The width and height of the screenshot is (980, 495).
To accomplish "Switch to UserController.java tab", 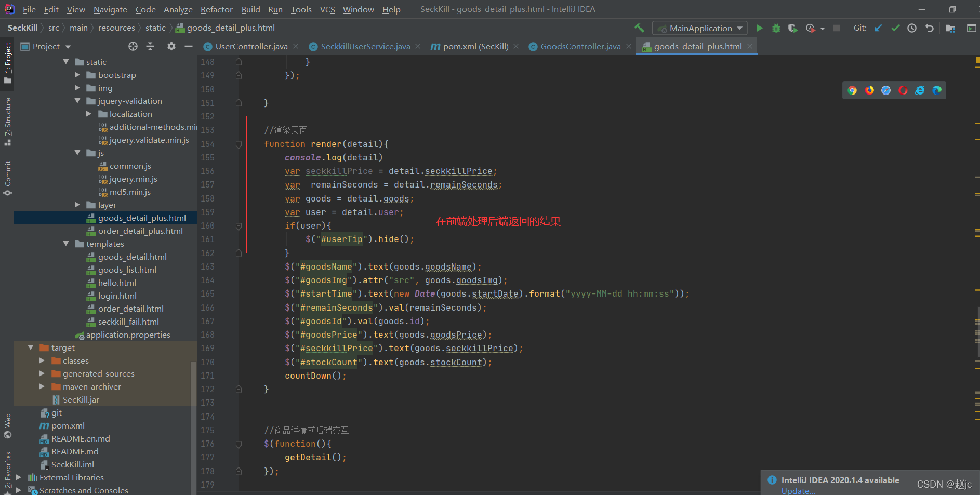I will point(251,46).
